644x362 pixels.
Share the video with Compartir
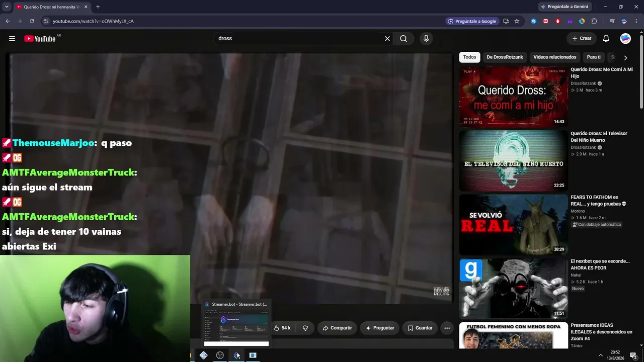coord(337,328)
